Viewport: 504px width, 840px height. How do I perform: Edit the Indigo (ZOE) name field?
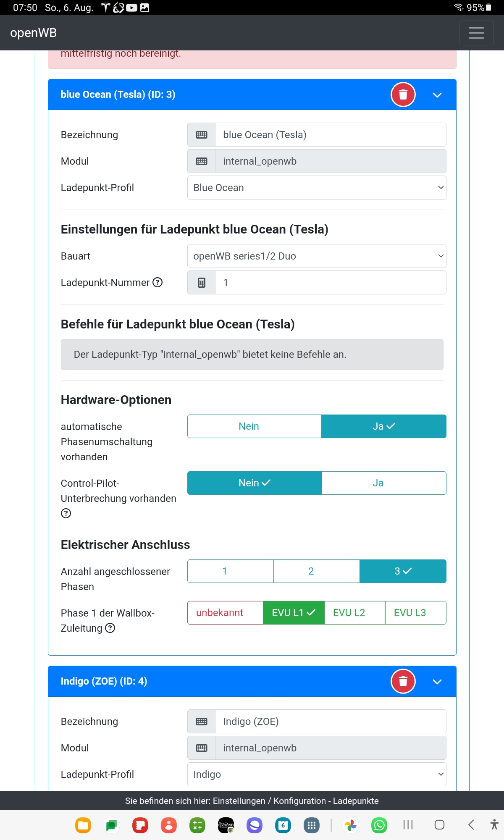[331, 722]
